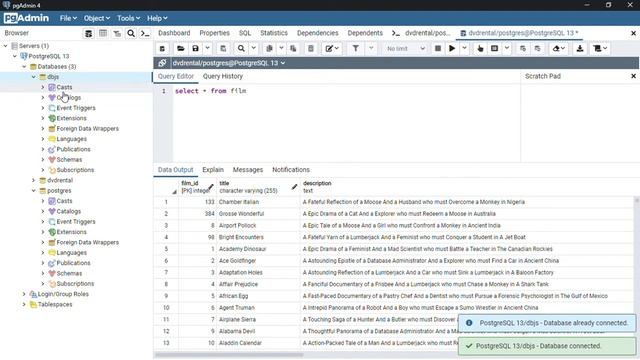Open the Help menu
The height and width of the screenshot is (360, 640).
click(x=157, y=18)
